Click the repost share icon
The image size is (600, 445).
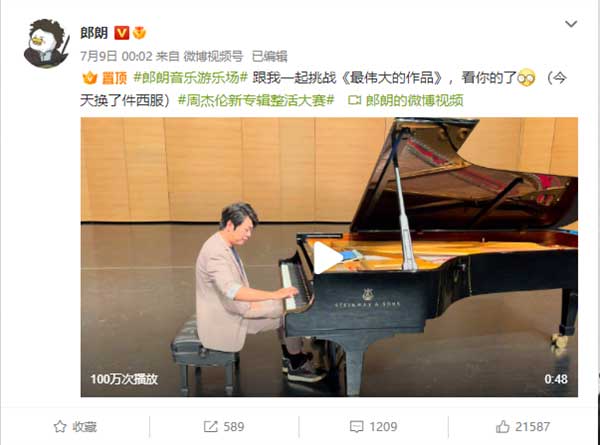(x=210, y=426)
